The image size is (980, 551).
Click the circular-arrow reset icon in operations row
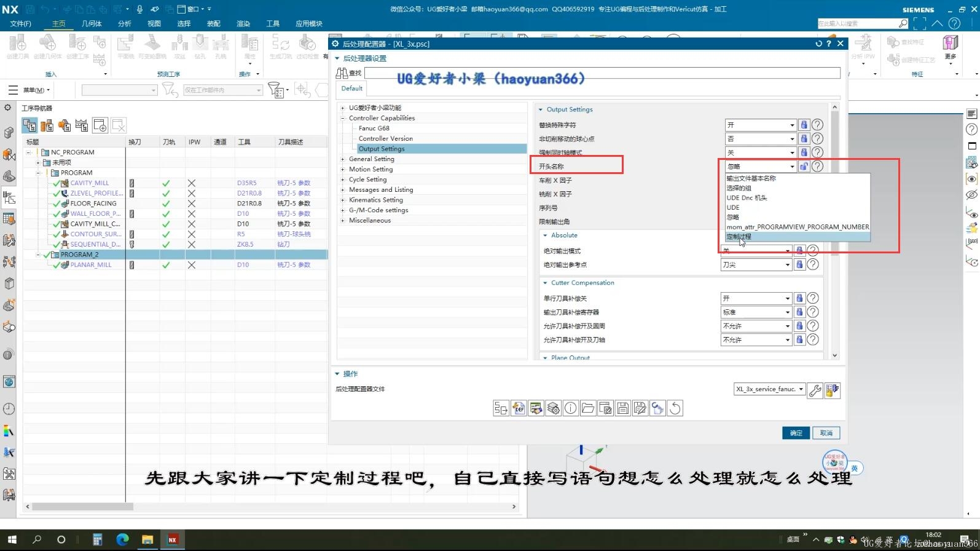point(675,408)
